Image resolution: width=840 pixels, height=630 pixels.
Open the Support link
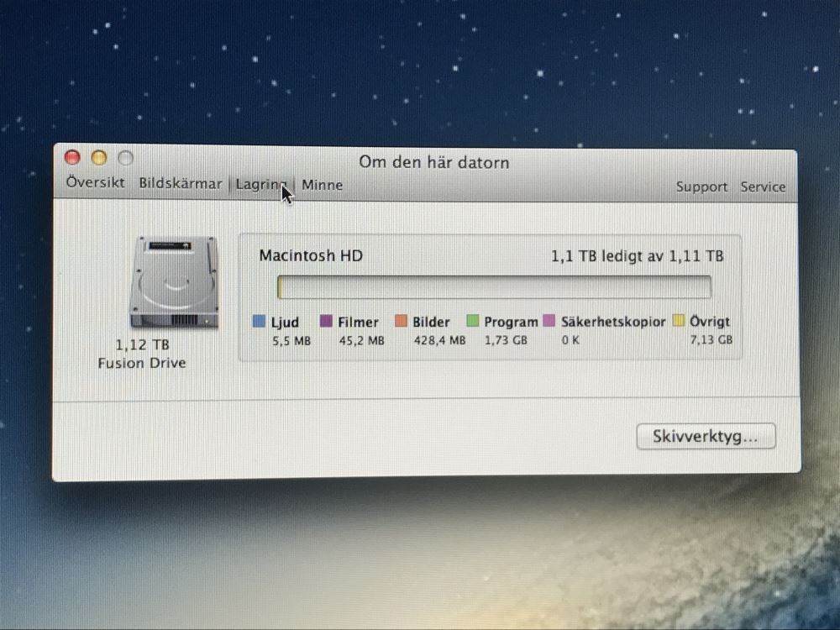pos(701,187)
